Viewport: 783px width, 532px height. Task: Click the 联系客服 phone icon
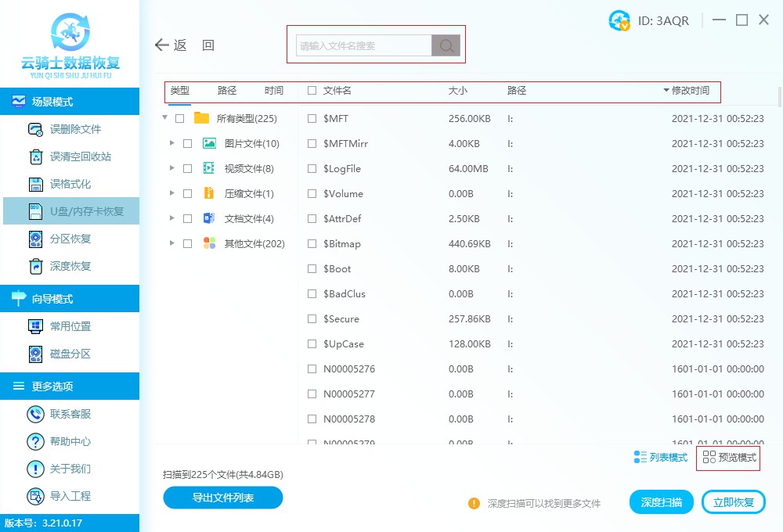pyautogui.click(x=35, y=414)
